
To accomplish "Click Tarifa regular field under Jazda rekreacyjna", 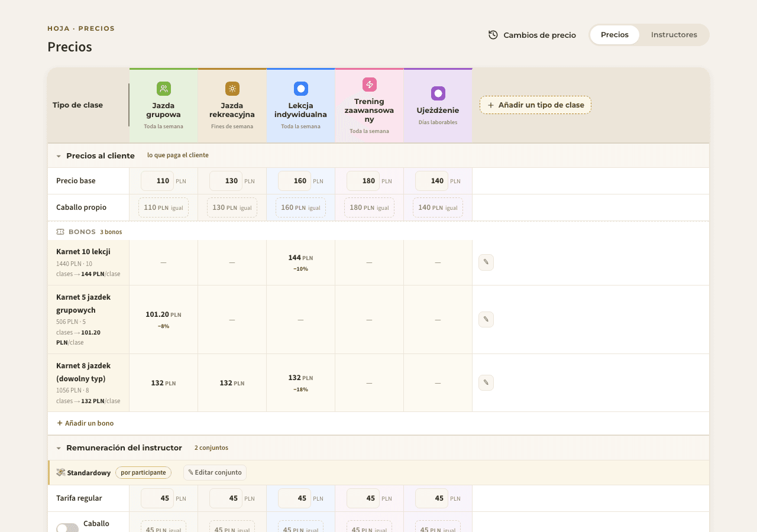I will click(226, 498).
